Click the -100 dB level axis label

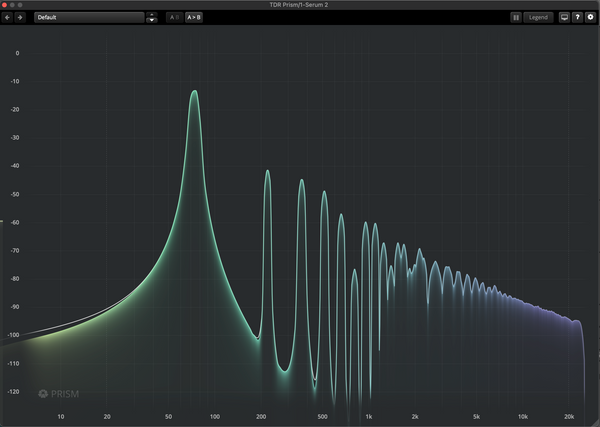click(x=13, y=335)
